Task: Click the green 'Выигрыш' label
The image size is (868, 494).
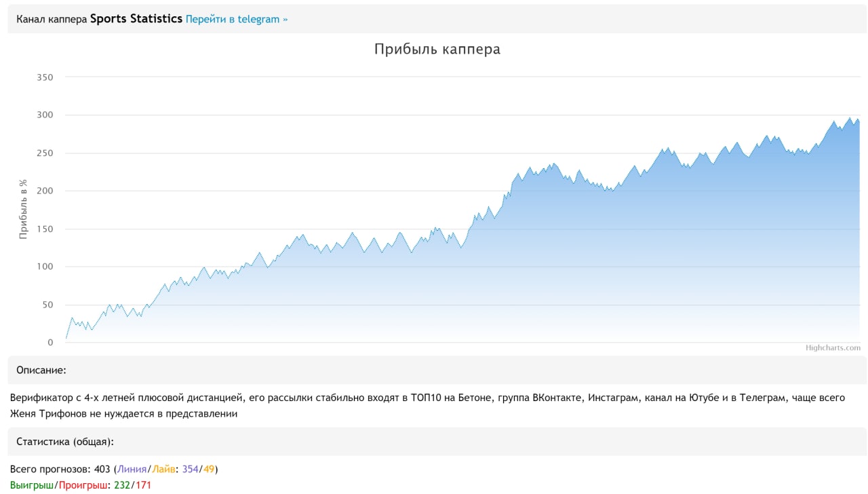Action: (32, 485)
